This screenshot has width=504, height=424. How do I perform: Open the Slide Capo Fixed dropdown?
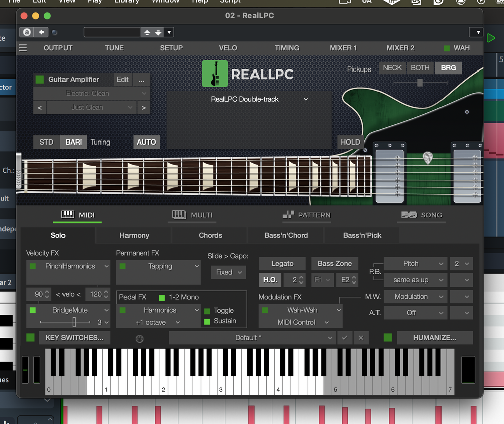pyautogui.click(x=228, y=272)
